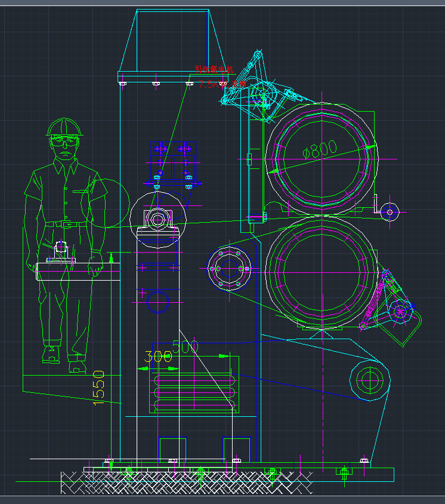Select the small caster wheel beside upper roller
The image size is (445, 504).
390,211
